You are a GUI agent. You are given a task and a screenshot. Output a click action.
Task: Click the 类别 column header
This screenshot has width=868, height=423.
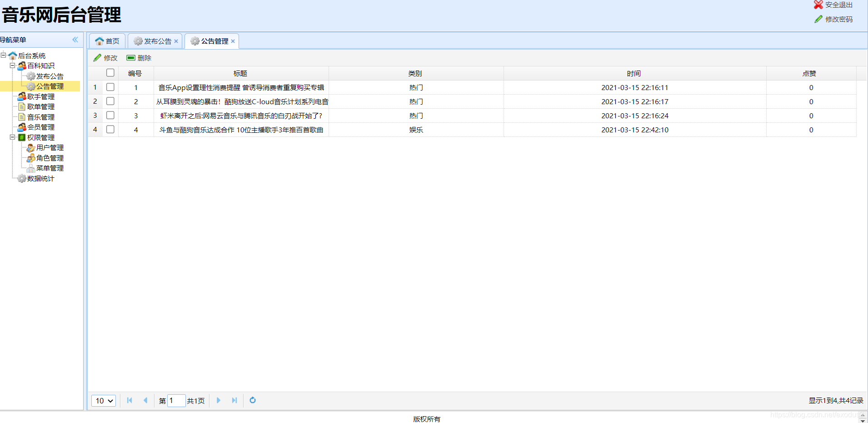[415, 73]
